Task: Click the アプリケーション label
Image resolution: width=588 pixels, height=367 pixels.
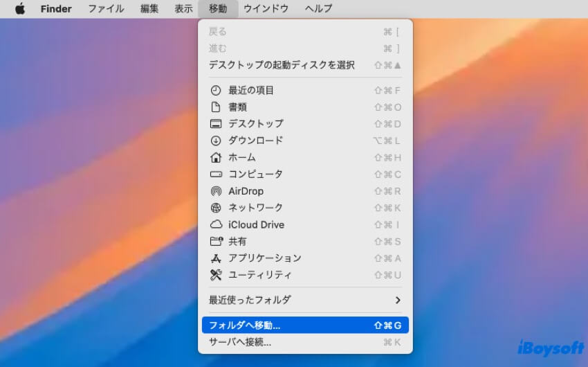Action: (x=265, y=258)
